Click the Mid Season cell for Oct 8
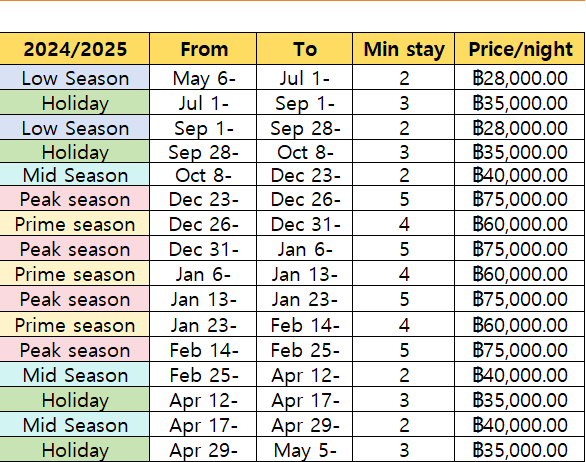This screenshot has width=586, height=462. point(75,175)
